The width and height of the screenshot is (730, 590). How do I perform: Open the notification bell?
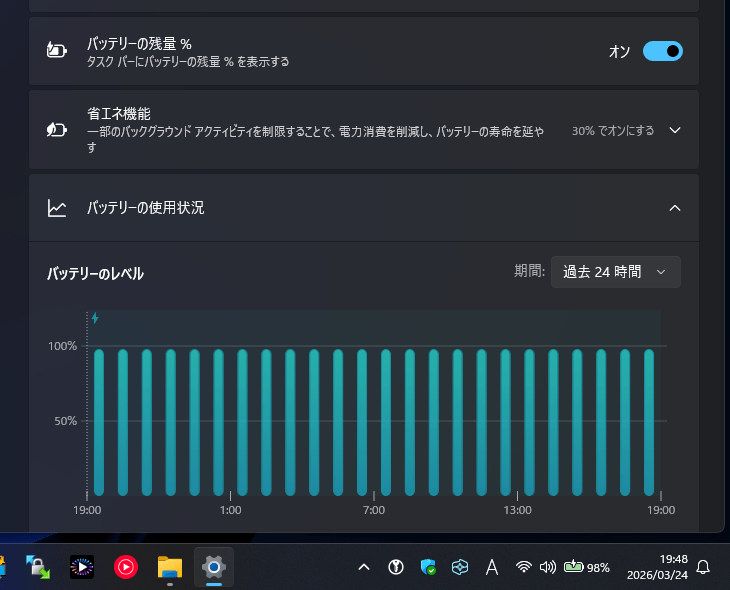(703, 567)
